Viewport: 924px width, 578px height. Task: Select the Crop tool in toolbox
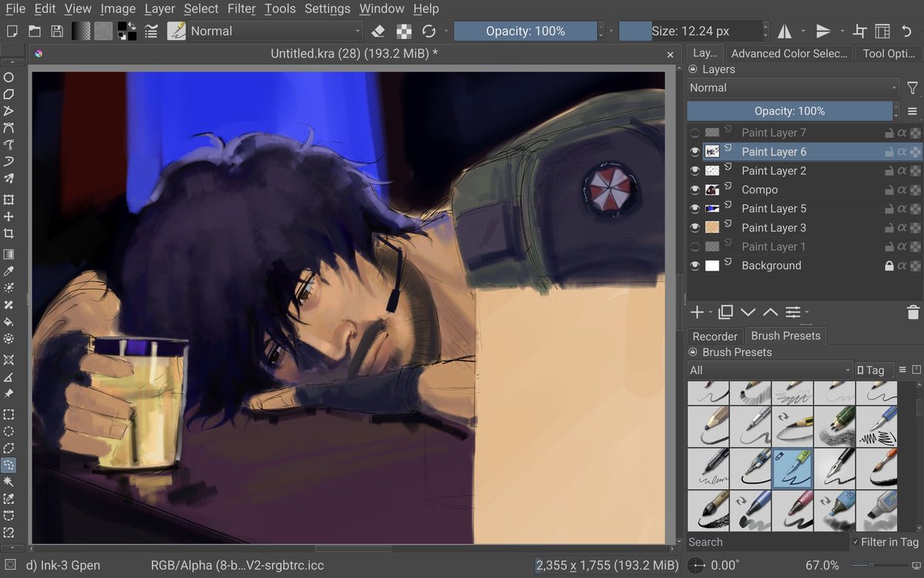[x=8, y=234]
